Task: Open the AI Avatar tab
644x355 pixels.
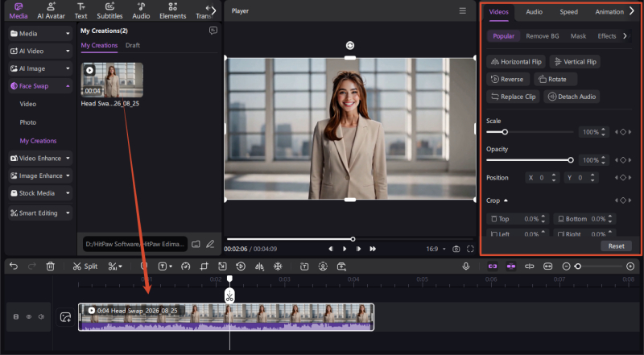Action: tap(51, 11)
